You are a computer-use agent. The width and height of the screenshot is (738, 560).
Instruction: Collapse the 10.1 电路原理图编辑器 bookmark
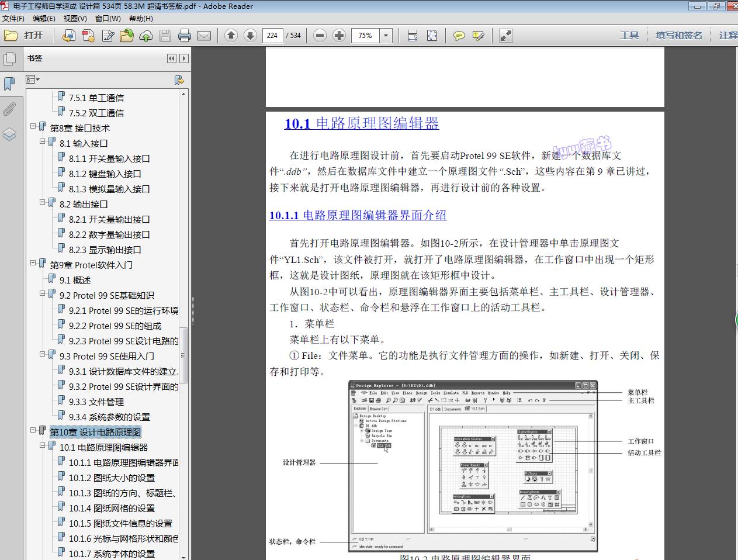[x=43, y=445]
